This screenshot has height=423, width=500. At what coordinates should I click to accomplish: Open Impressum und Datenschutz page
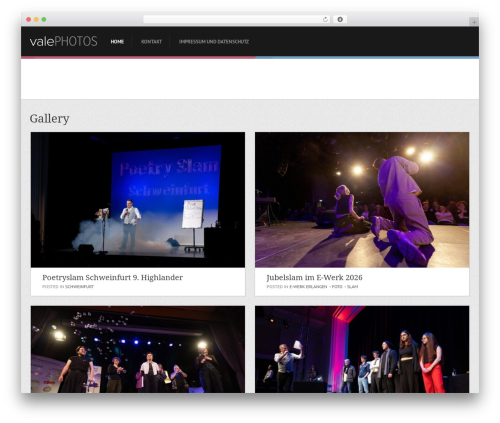click(214, 42)
